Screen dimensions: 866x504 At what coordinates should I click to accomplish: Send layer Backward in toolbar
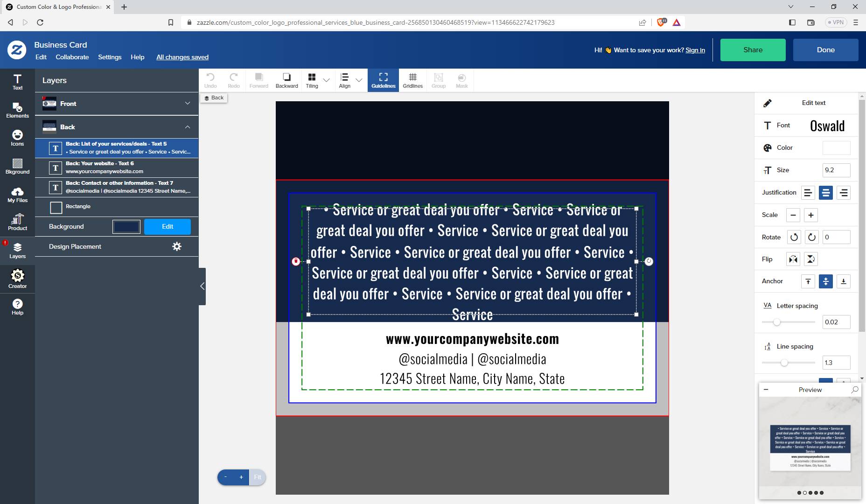point(286,80)
